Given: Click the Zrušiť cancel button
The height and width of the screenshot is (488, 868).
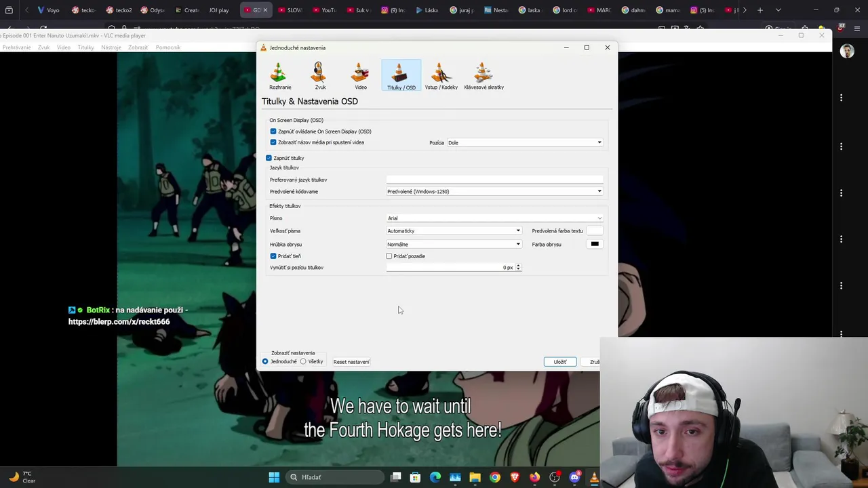Looking at the screenshot, I should 592,362.
